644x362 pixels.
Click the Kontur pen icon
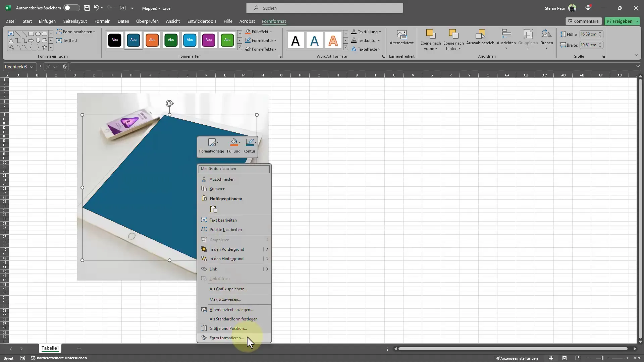pos(249,142)
